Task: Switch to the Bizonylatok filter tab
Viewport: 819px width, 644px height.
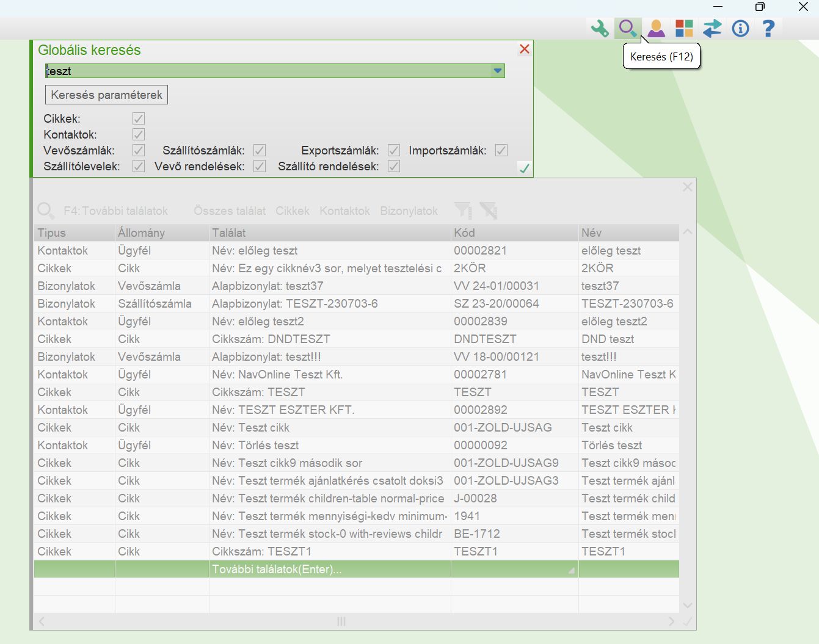Action: pyautogui.click(x=409, y=211)
